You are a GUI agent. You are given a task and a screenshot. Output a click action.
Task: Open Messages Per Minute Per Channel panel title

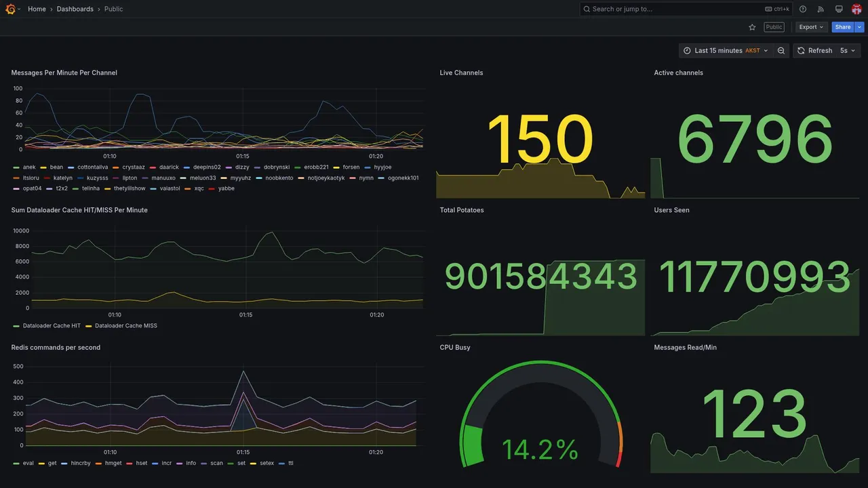tap(64, 73)
